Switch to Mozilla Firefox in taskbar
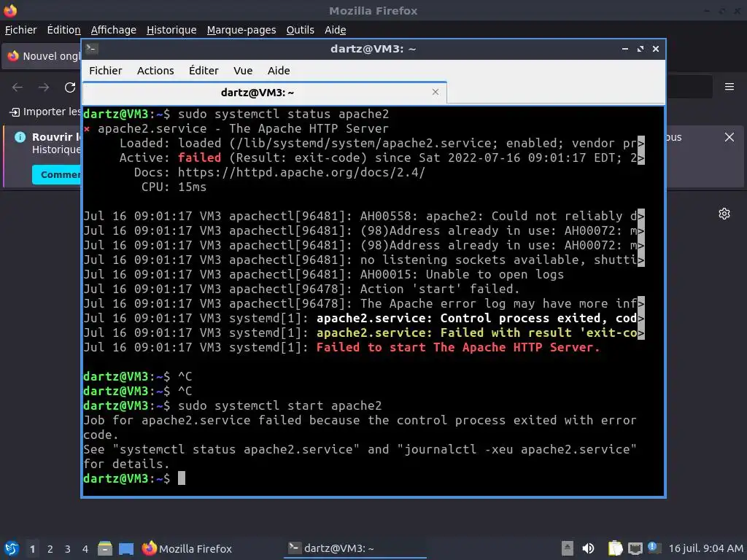 [x=187, y=548]
